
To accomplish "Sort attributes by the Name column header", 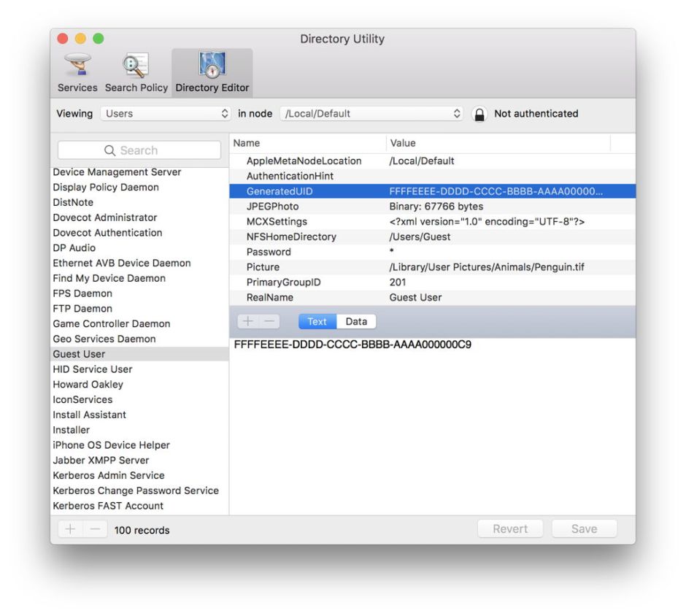I will coord(307,143).
